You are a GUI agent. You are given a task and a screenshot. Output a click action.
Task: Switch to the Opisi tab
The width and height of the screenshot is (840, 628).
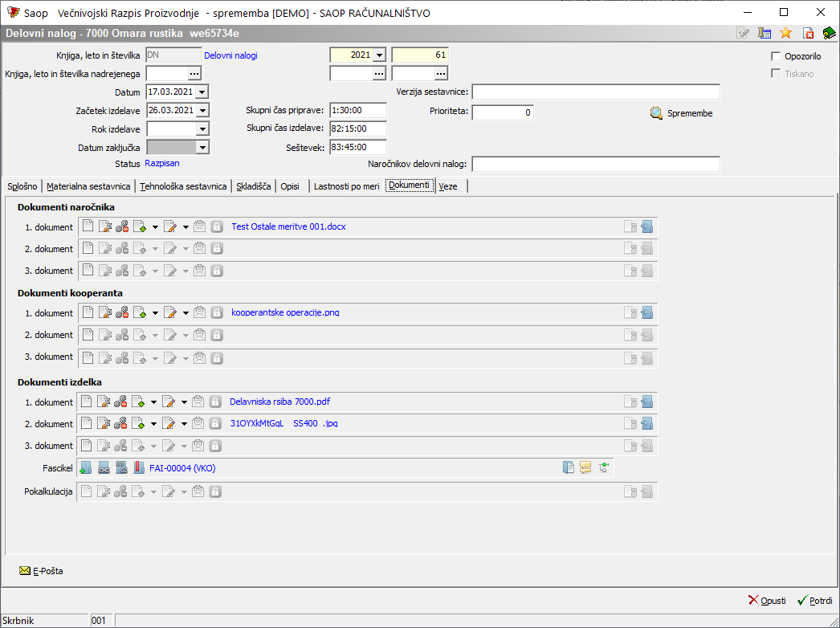(x=290, y=186)
